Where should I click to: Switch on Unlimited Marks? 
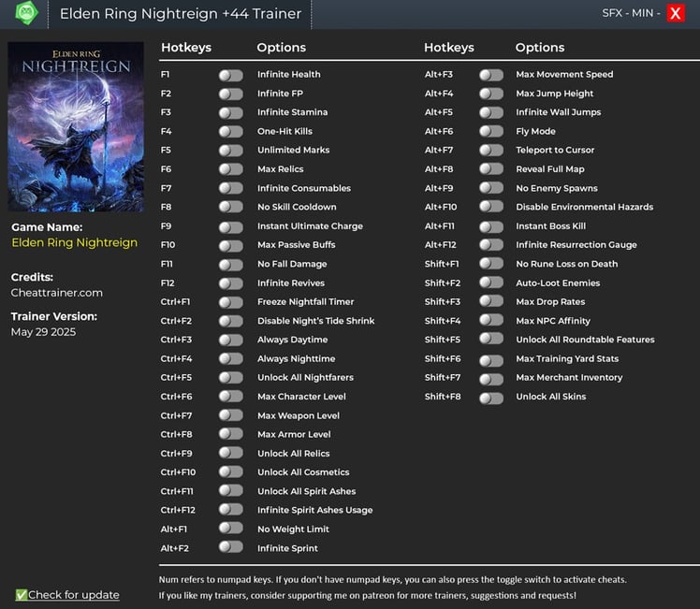point(231,151)
